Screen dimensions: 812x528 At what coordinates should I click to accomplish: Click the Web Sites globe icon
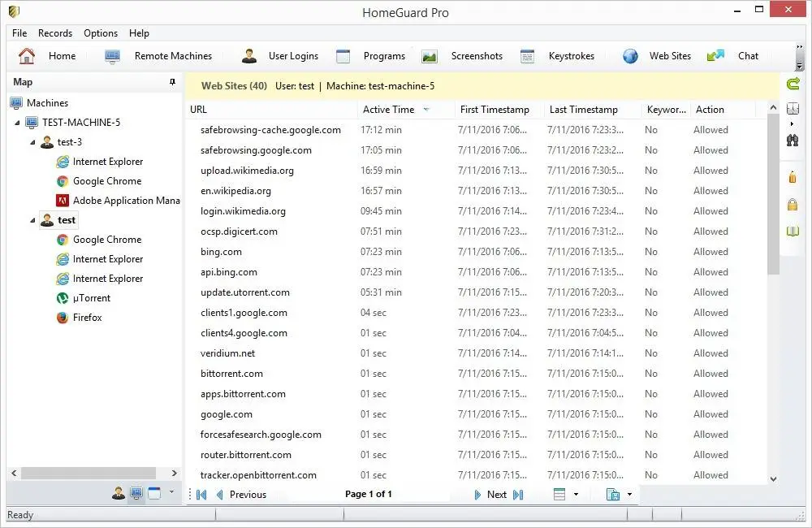tap(630, 56)
